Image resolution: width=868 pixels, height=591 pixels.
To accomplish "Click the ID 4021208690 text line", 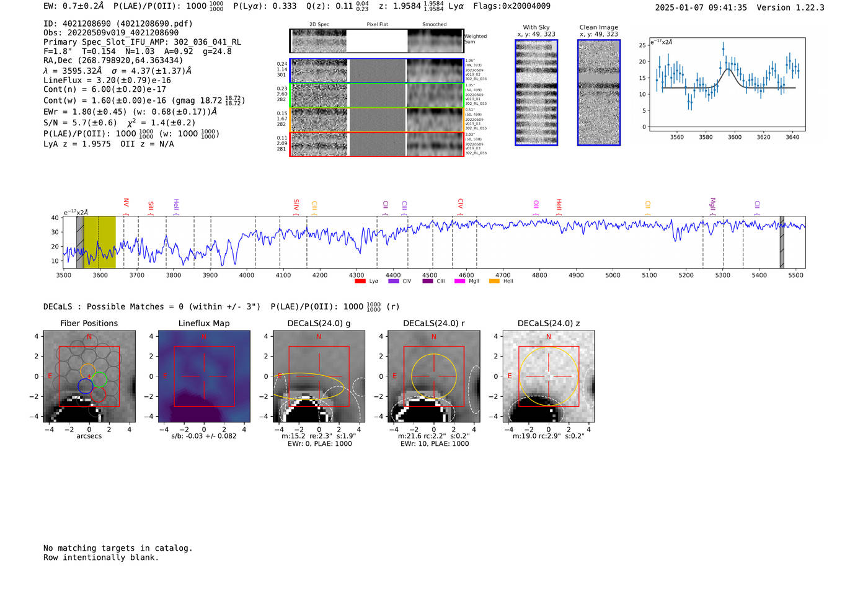I will click(118, 24).
